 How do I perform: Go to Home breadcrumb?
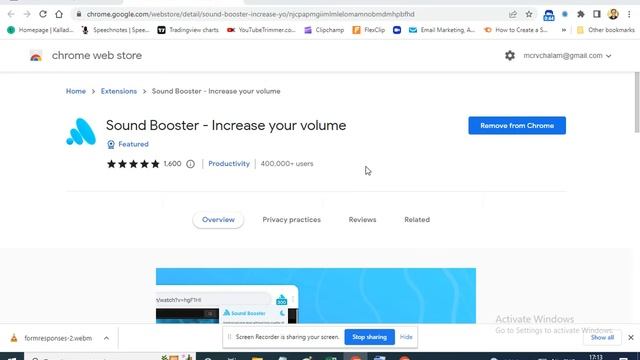tap(76, 91)
